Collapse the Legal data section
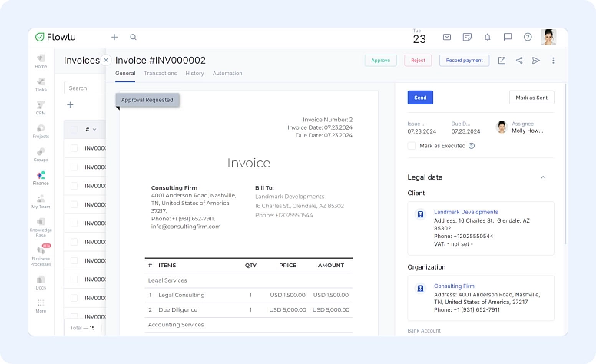 click(x=543, y=177)
